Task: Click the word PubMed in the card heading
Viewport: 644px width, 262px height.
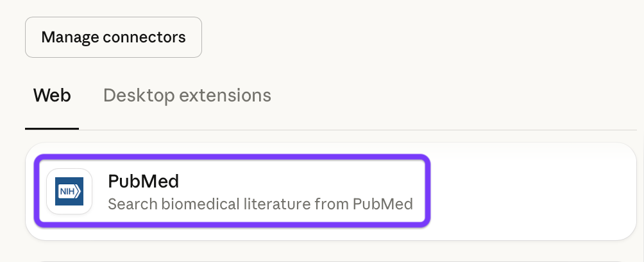Action: pos(143,181)
